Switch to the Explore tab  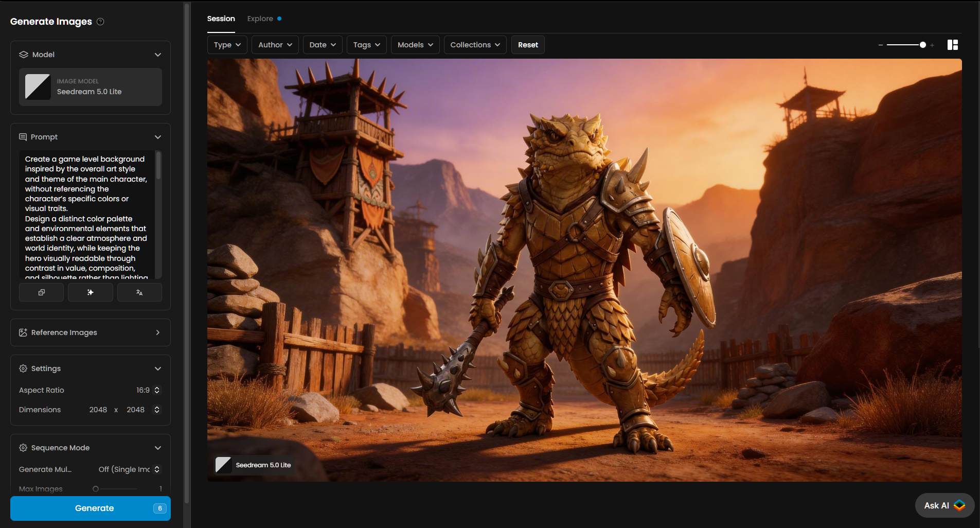pos(260,19)
